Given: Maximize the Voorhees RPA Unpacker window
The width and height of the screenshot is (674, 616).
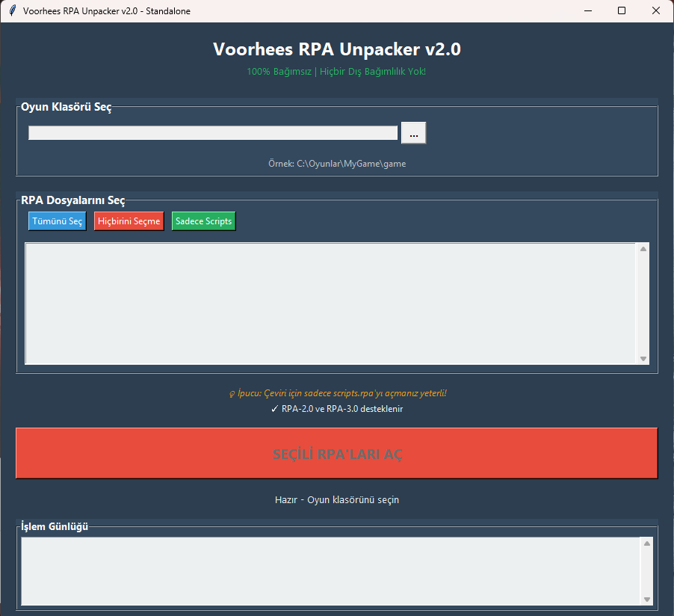Looking at the screenshot, I should [622, 10].
